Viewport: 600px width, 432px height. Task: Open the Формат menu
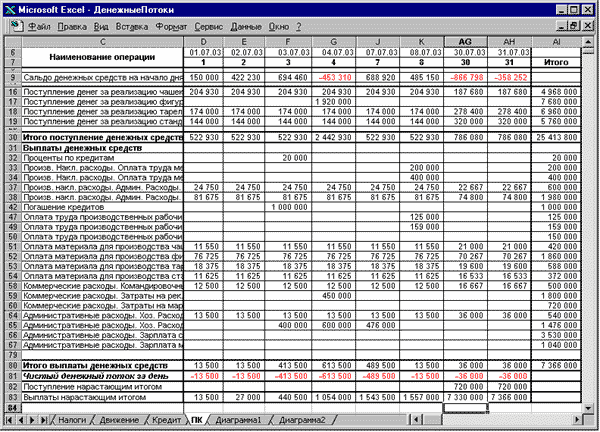[x=171, y=26]
